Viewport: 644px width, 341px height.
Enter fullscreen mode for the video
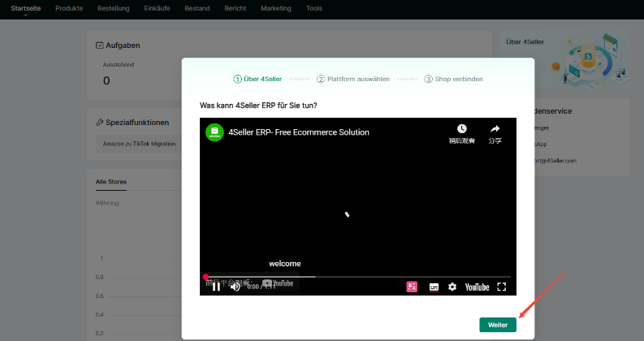501,287
